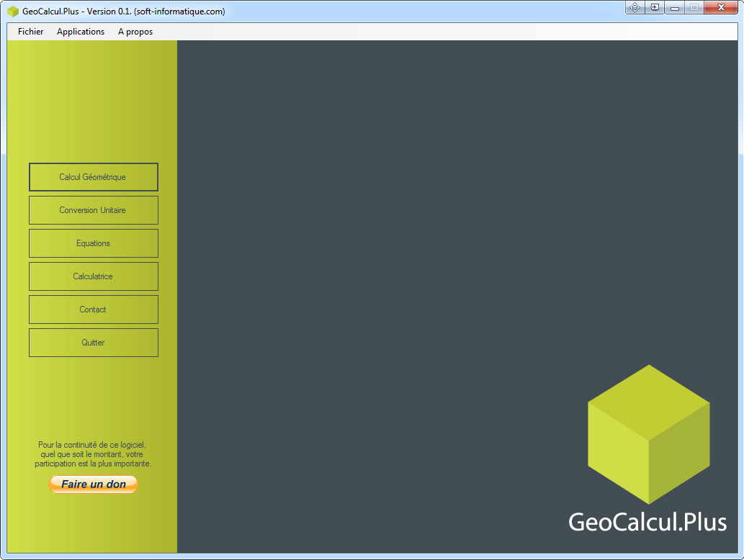Click the window title bar text
744x560 pixels.
(x=123, y=12)
